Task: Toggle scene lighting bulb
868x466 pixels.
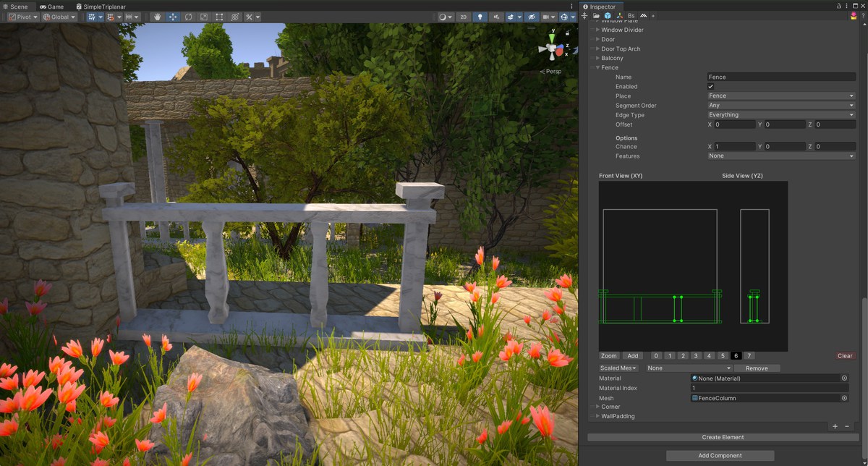Action: [x=480, y=17]
